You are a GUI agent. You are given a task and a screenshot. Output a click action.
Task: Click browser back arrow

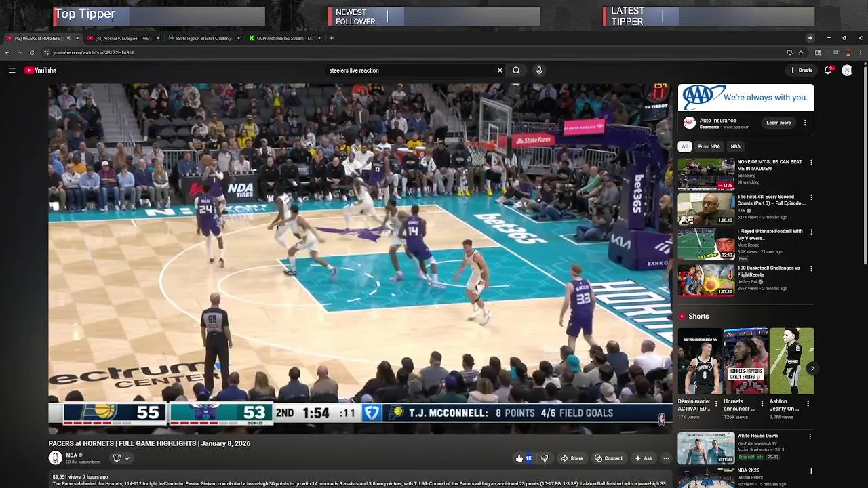pos(7,52)
